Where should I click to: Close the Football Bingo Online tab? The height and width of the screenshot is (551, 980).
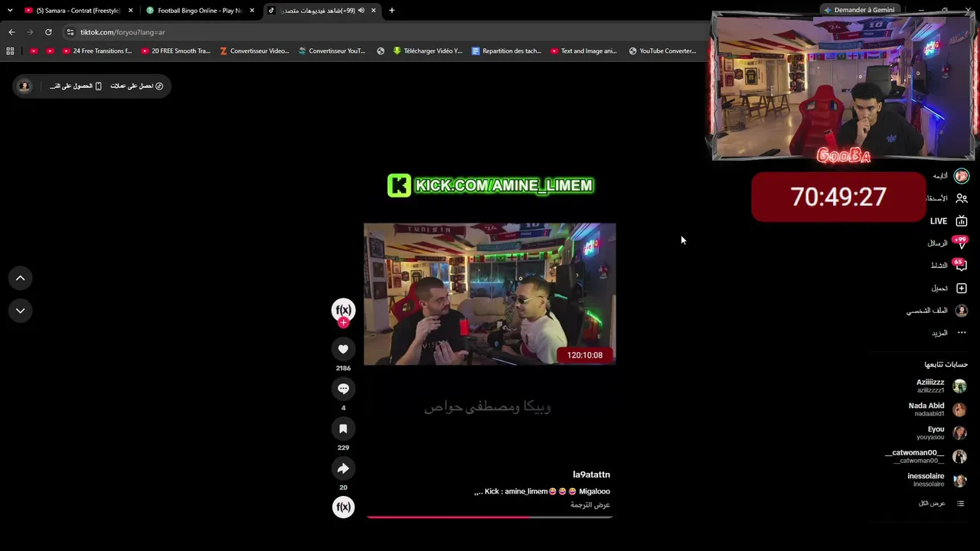pyautogui.click(x=252, y=11)
